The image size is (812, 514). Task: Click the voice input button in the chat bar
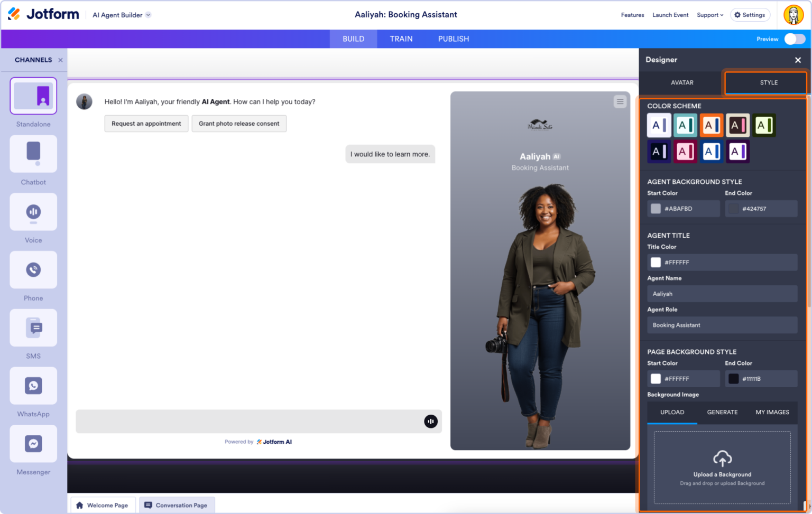430,421
